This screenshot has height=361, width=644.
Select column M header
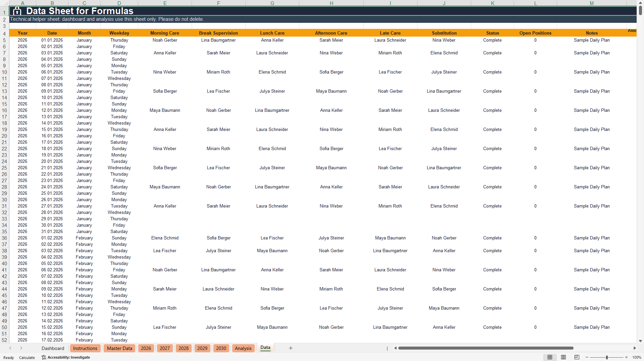click(592, 3)
